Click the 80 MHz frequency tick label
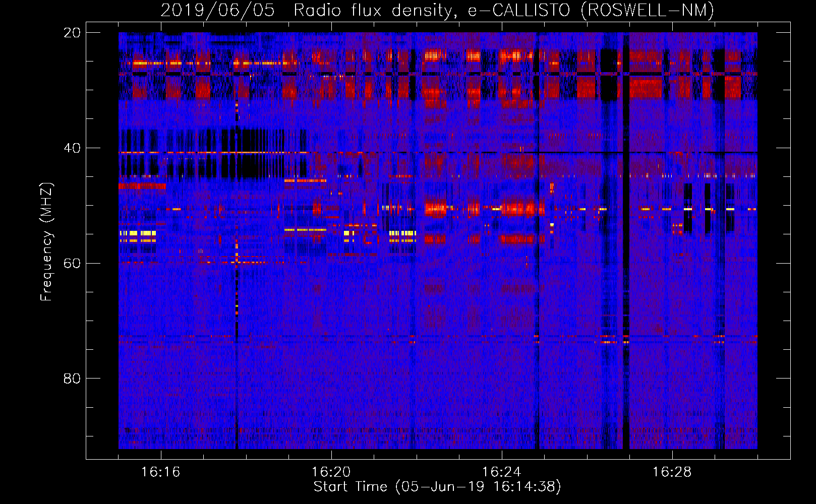The width and height of the screenshot is (816, 504). (72, 379)
